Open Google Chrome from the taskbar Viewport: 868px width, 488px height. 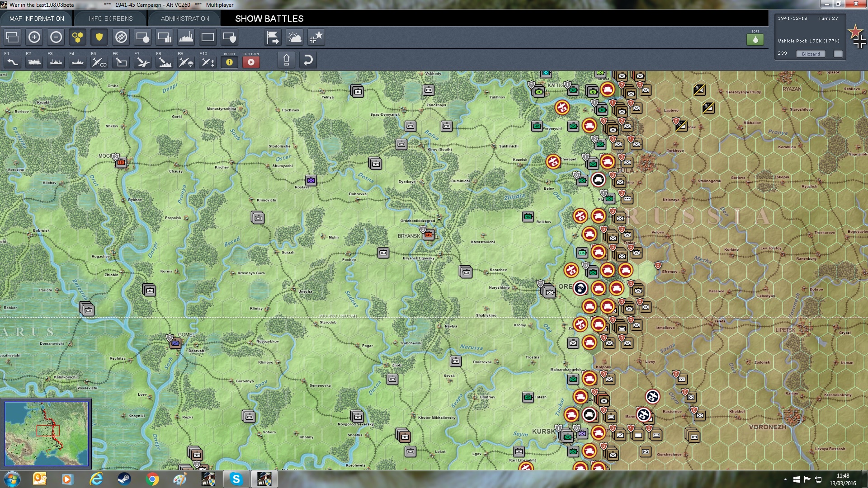(152, 479)
